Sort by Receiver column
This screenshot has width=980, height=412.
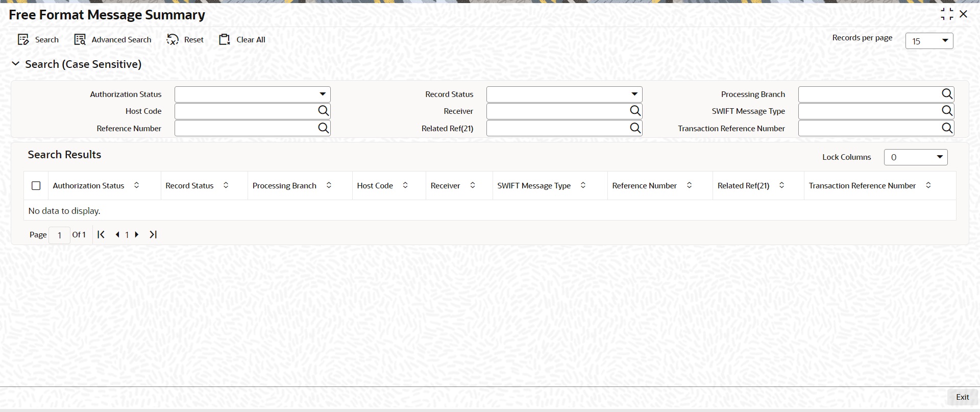click(473, 185)
